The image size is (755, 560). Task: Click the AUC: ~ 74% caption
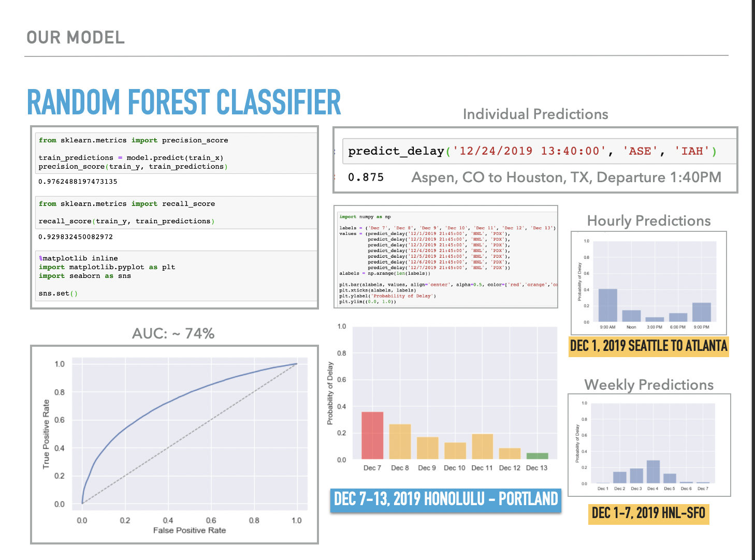[173, 333]
